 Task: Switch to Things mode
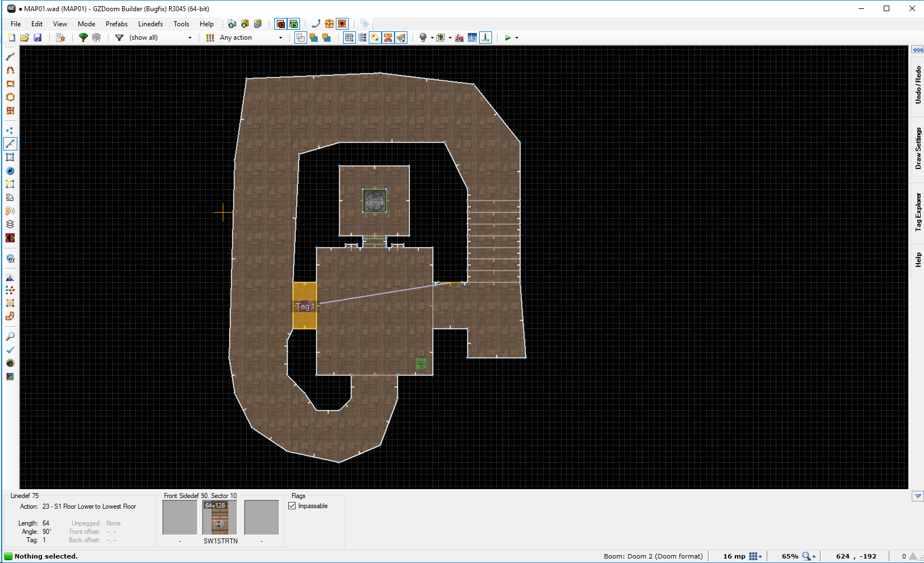10,171
